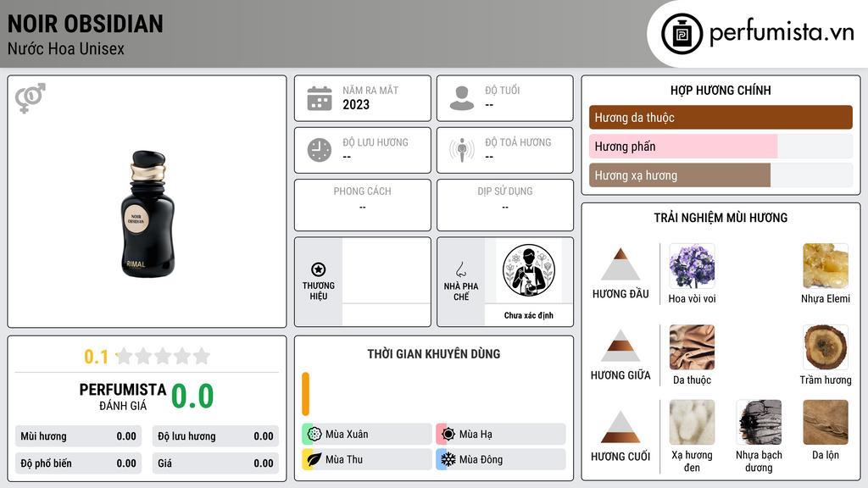The image size is (868, 488).
Task: Click the orange recommended-time bar
Action: (x=305, y=394)
